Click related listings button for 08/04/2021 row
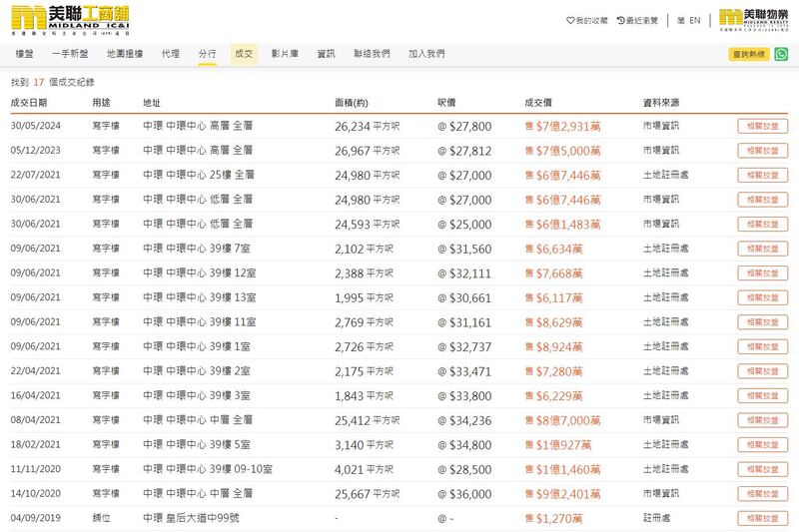The width and height of the screenshot is (799, 532). tap(762, 420)
